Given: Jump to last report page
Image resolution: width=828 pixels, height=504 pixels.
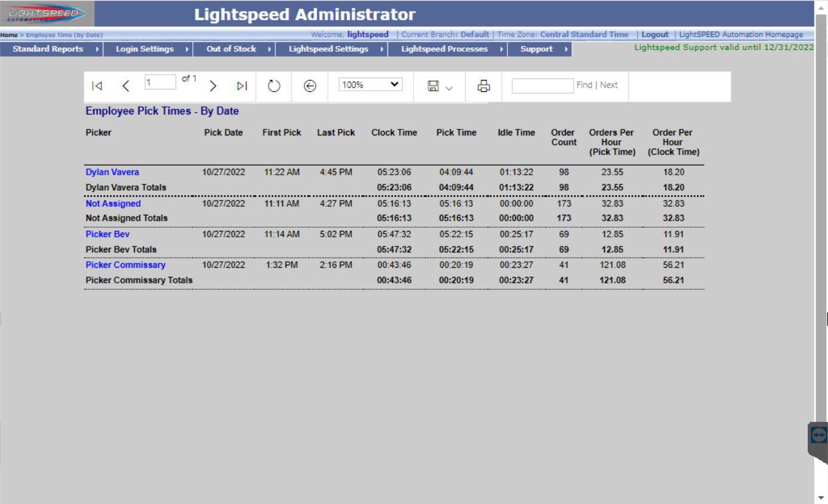Looking at the screenshot, I should (241, 86).
